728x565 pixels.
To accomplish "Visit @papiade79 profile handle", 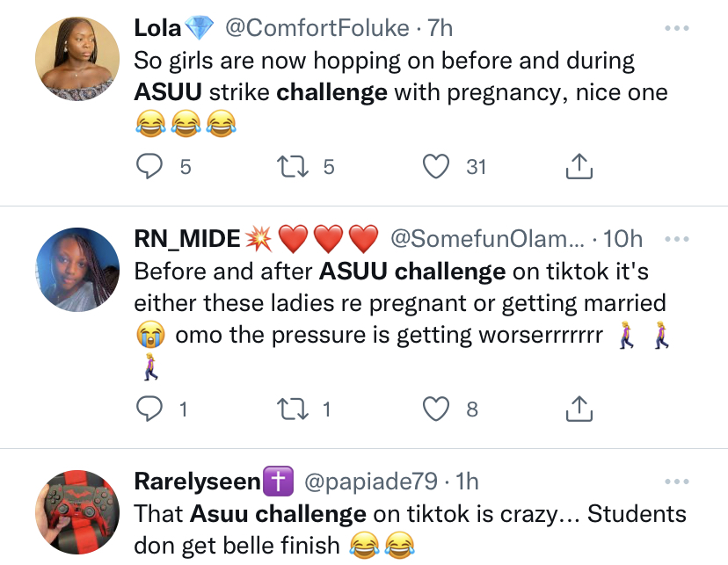I will coord(370,482).
